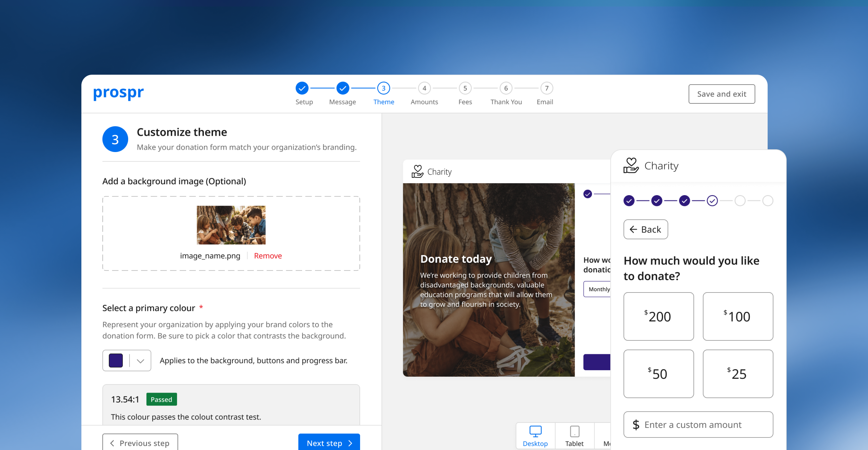Viewport: 868px width, 450px height.
Task: Click the Enter a custom amount field
Action: click(698, 425)
